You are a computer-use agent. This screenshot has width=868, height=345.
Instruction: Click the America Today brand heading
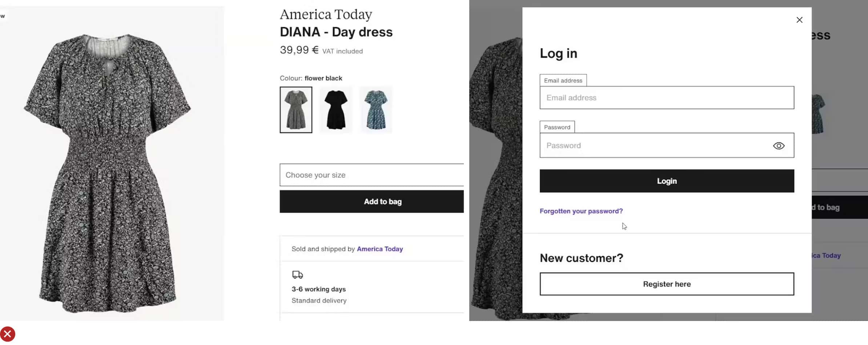[x=326, y=15]
